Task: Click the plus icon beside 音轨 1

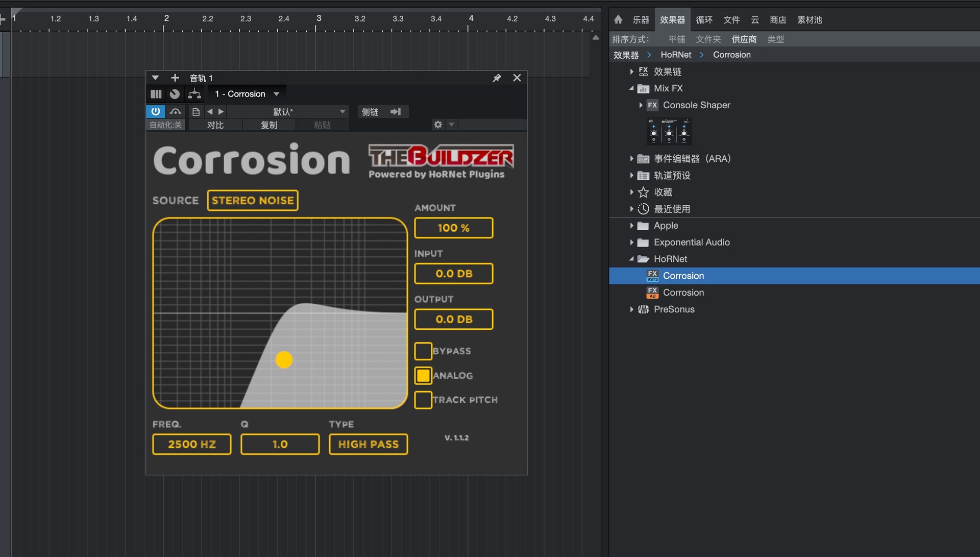Action: (175, 78)
